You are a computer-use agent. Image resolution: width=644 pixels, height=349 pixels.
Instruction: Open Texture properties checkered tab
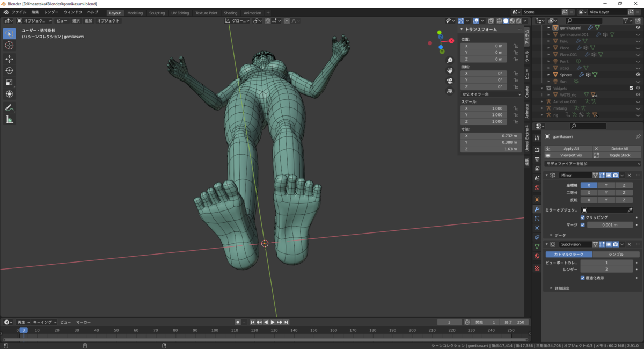point(537,267)
